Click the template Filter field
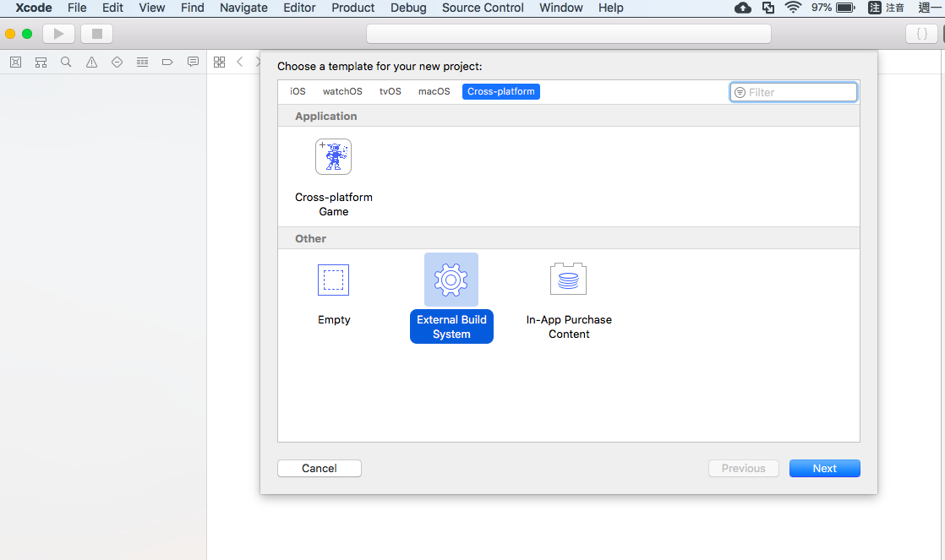The height and width of the screenshot is (560, 945). 793,92
